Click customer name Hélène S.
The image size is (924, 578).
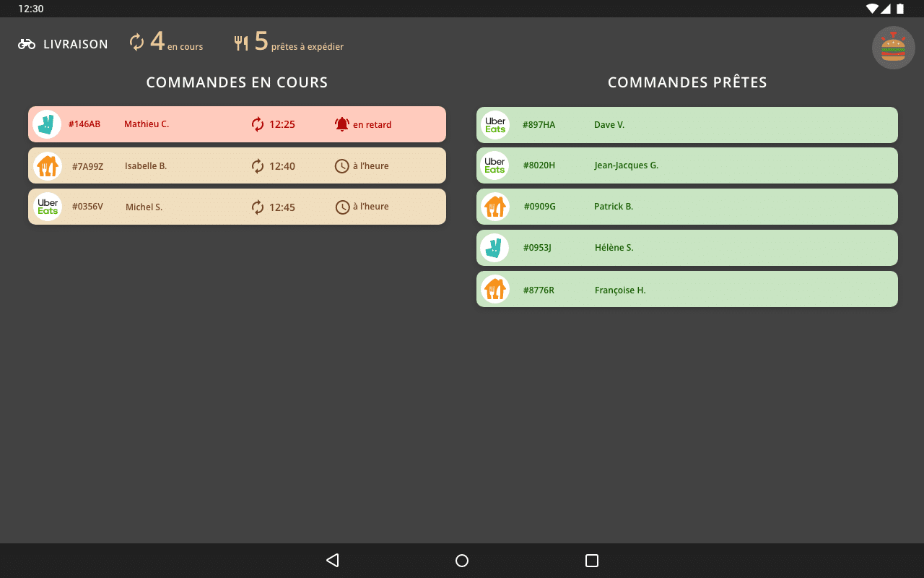614,248
